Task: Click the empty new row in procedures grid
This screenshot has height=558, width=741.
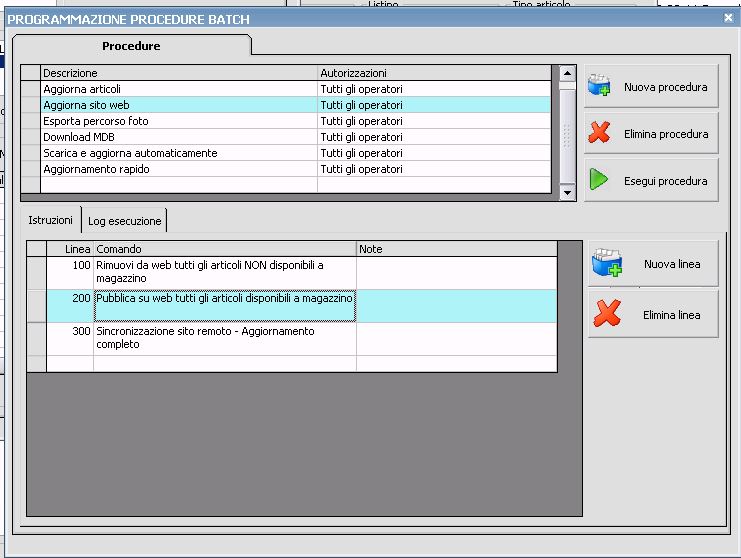Action: click(296, 185)
